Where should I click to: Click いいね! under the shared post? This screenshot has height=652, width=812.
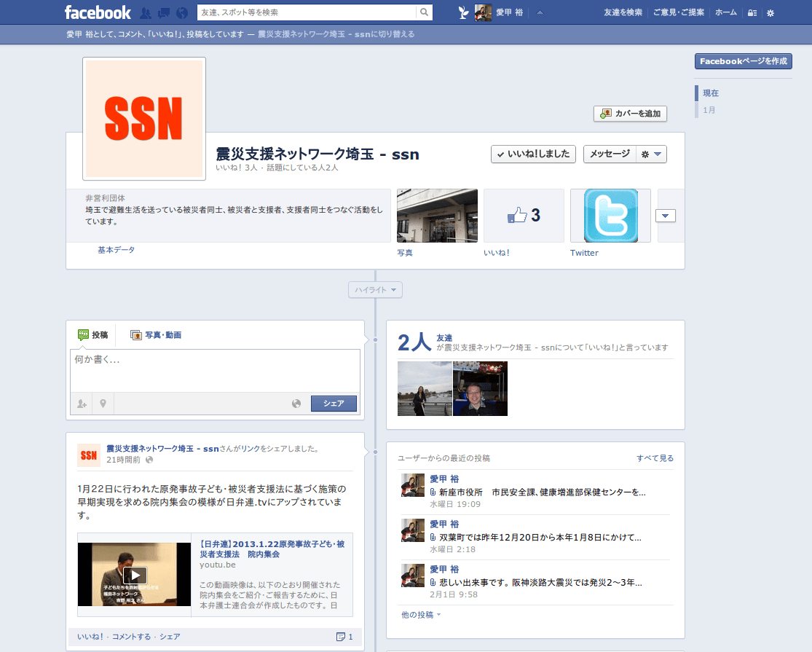pyautogui.click(x=90, y=637)
